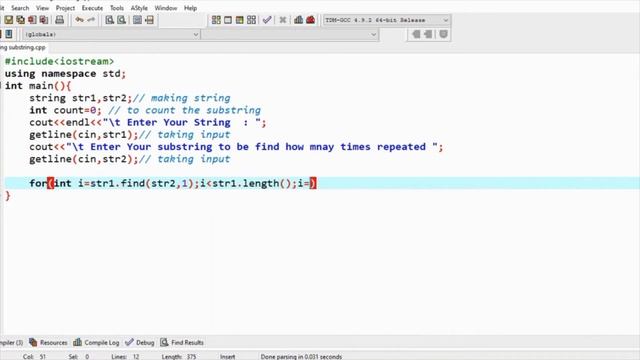Switch to the Compiler (3) bottom tab
Screen dimensions: 640x360
(12, 342)
